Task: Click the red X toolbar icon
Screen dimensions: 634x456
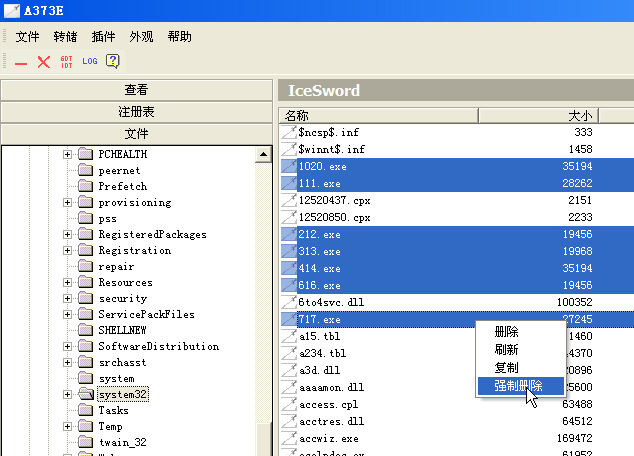Action: point(44,62)
